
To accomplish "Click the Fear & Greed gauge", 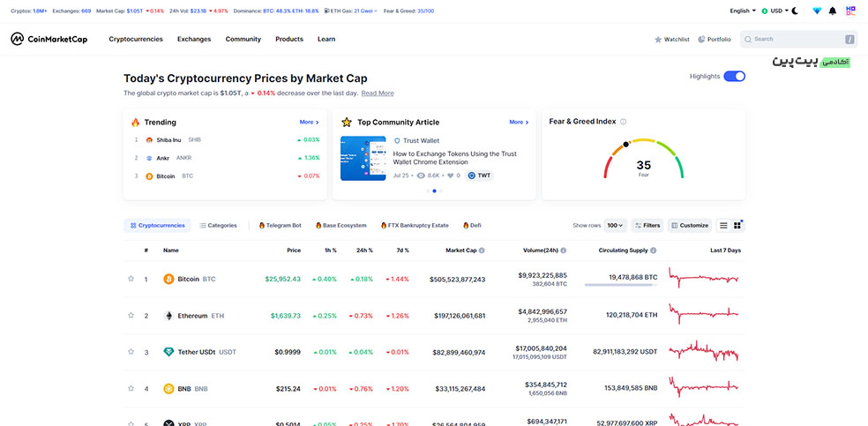I will (x=643, y=158).
